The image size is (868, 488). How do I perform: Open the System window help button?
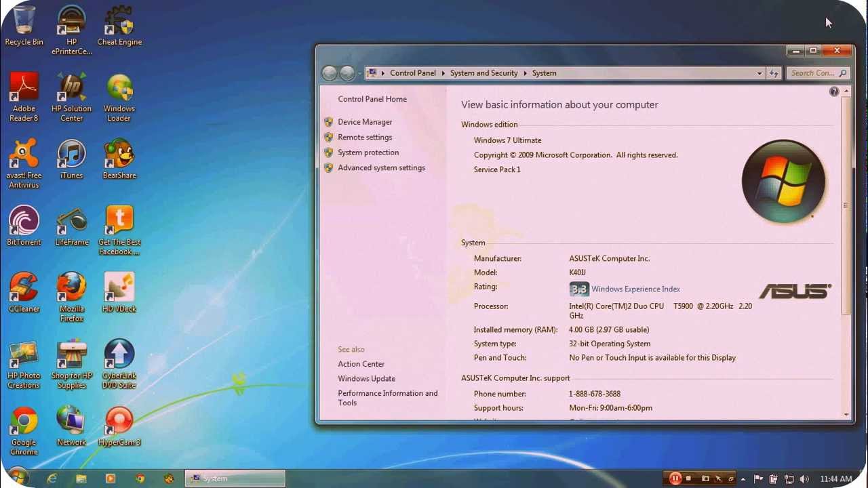pos(834,91)
